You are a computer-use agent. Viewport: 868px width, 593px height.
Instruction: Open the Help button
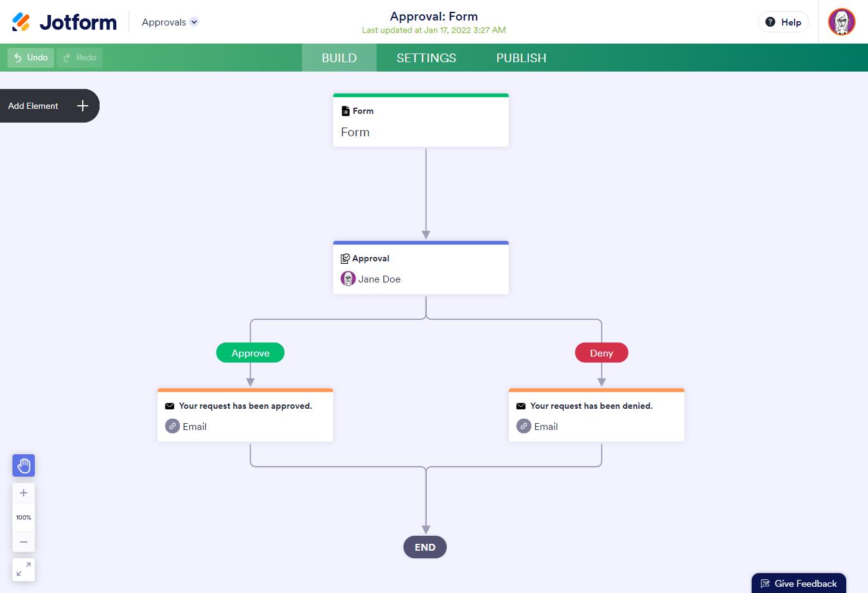783,22
